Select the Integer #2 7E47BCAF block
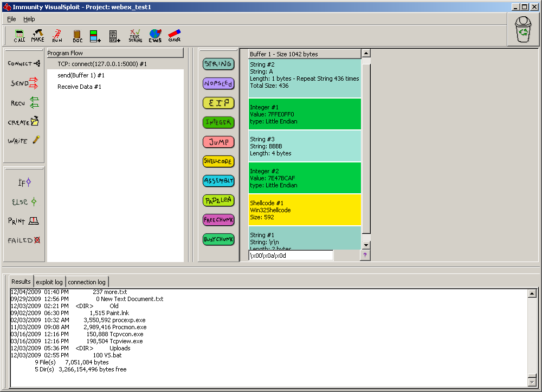 pos(305,178)
